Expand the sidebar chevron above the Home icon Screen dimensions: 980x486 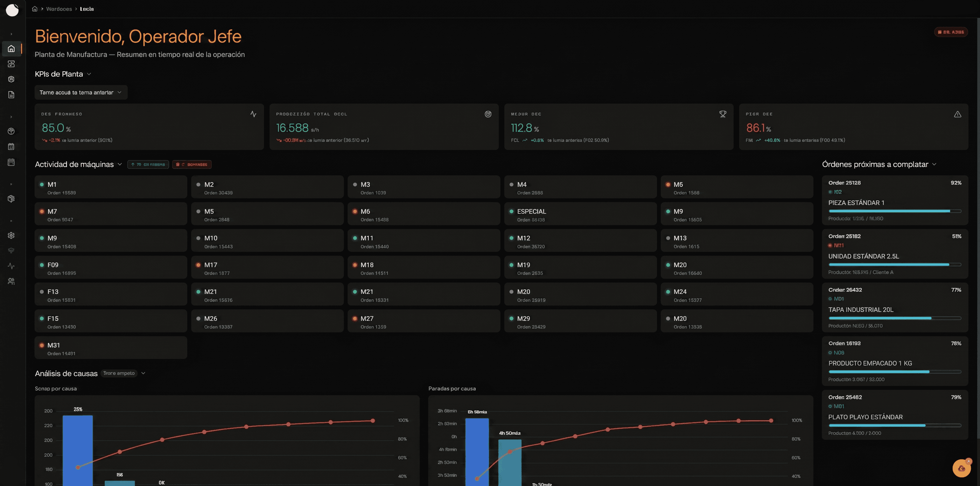(12, 34)
